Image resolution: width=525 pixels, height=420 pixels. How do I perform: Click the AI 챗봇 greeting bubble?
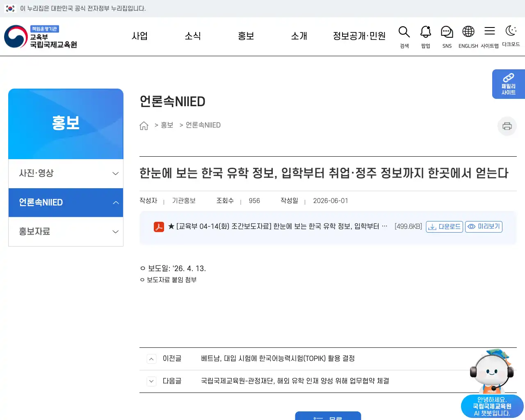pos(492,406)
